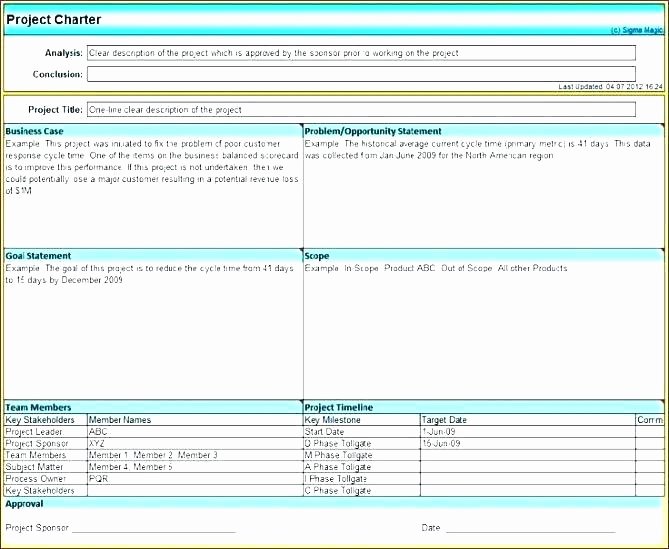Select the Subject Matter row label
Viewport: 669px width, 549px height.
tap(46, 467)
